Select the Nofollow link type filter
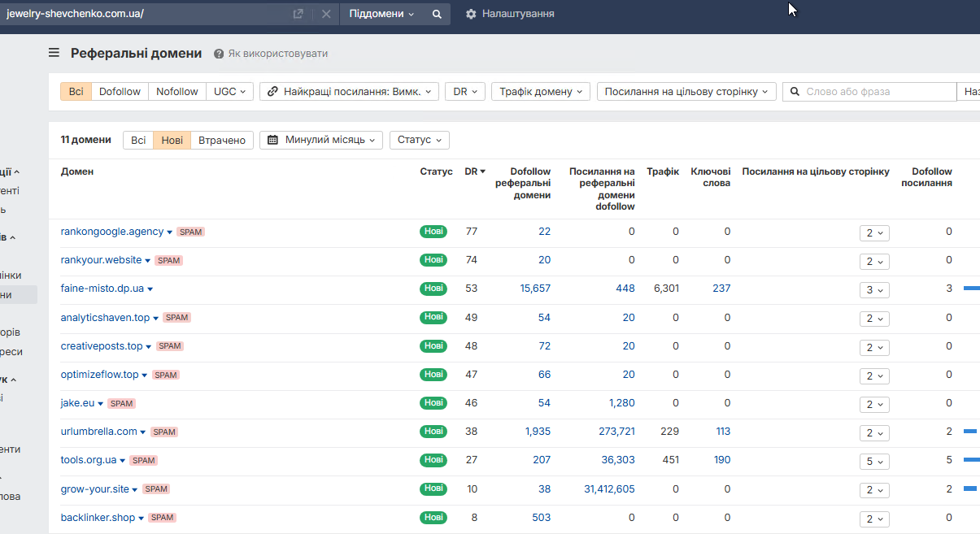980x534 pixels. [176, 92]
